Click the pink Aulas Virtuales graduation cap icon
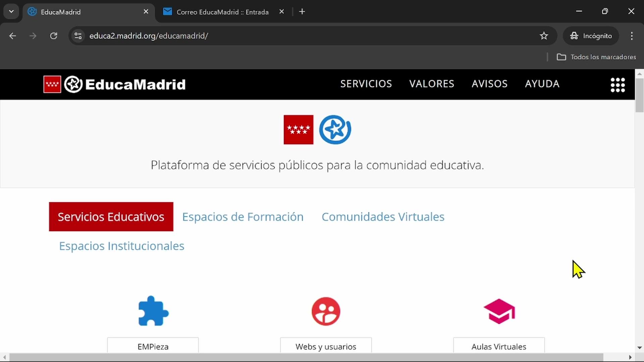This screenshot has width=644, height=362. pos(499,311)
